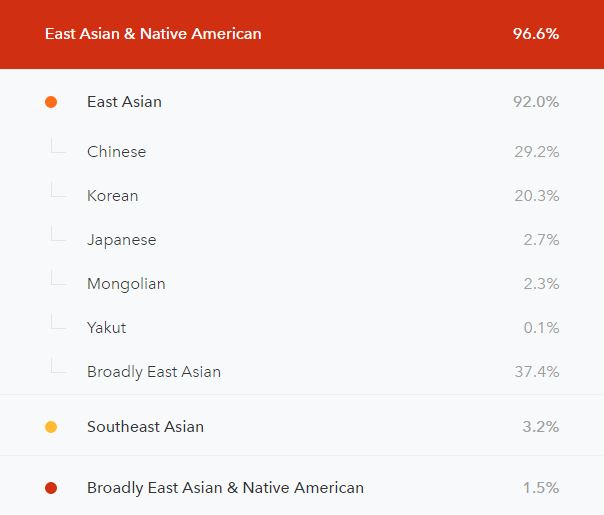The width and height of the screenshot is (604, 515).
Task: Click the orange East Asian color dot
Action: click(x=51, y=102)
